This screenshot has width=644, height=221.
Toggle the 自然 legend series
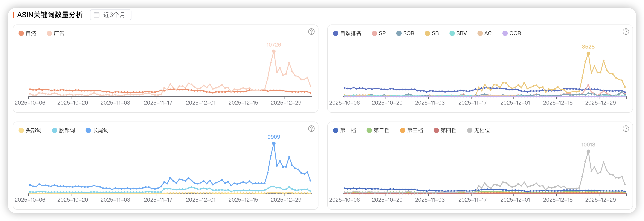(x=28, y=33)
